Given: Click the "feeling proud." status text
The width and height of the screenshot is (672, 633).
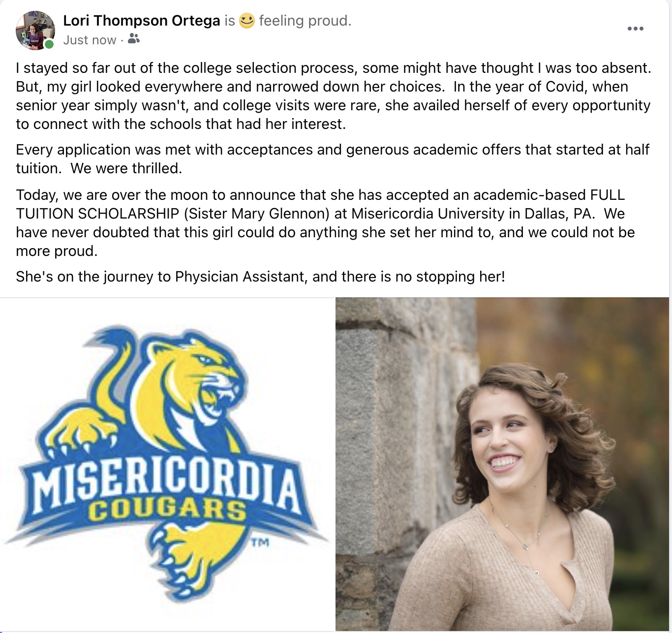Looking at the screenshot, I should 305,21.
